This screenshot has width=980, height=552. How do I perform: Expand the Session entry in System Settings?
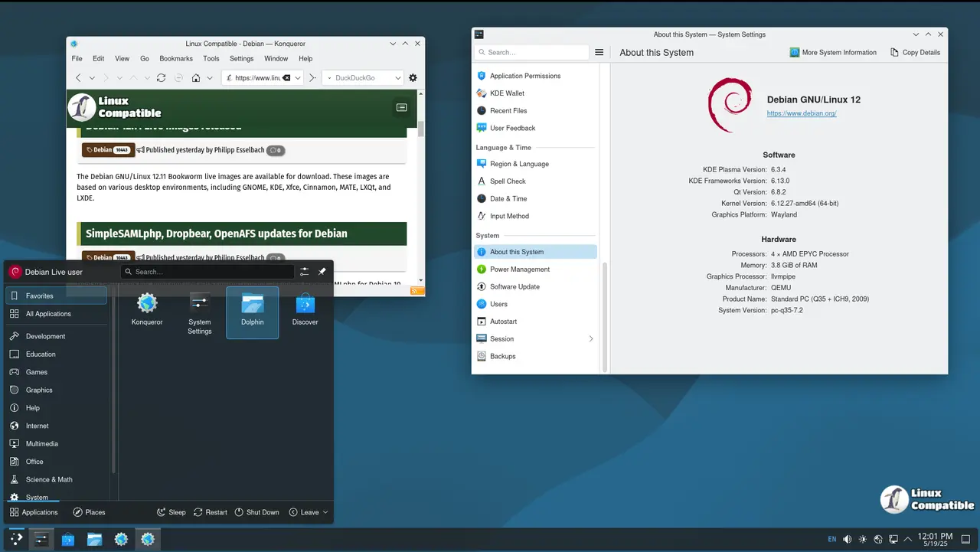click(590, 338)
